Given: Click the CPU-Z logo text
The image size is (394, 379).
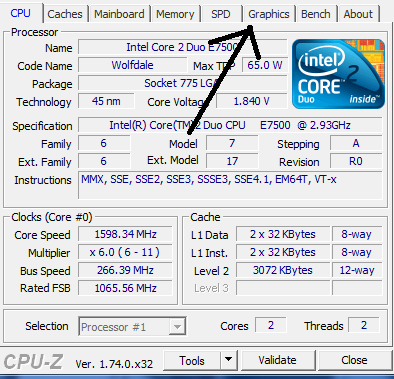Looking at the screenshot, I should [33, 361].
